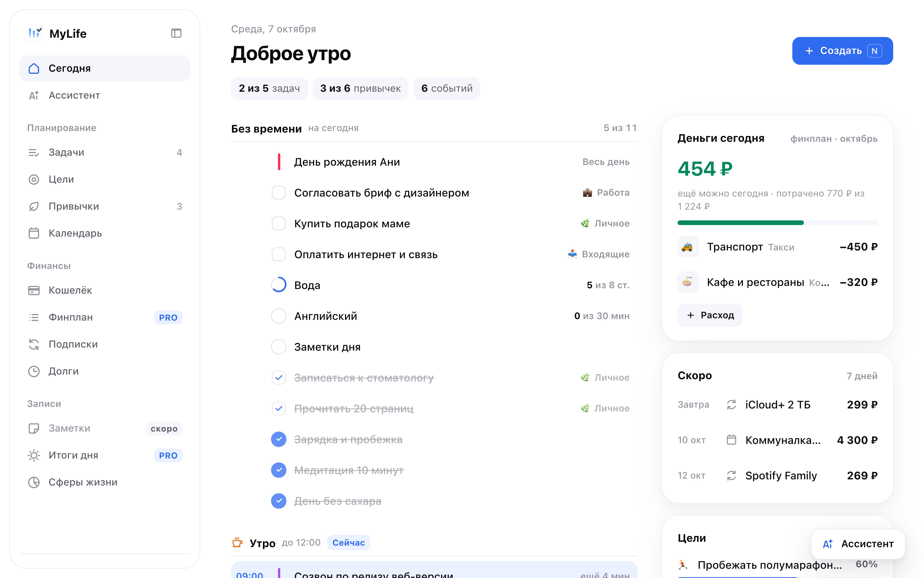Click the taxi icon beside Транспорт
This screenshot has width=924, height=578.
[x=688, y=247]
